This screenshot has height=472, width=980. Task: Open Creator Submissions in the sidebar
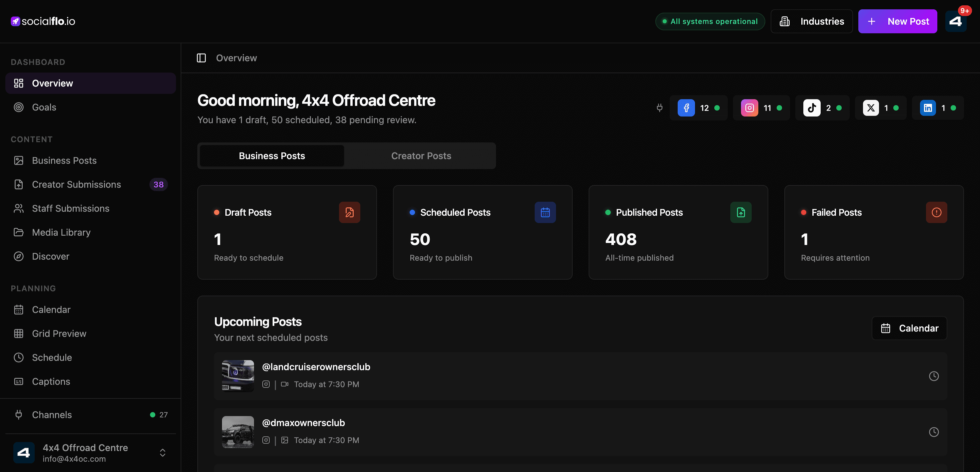pyautogui.click(x=76, y=184)
